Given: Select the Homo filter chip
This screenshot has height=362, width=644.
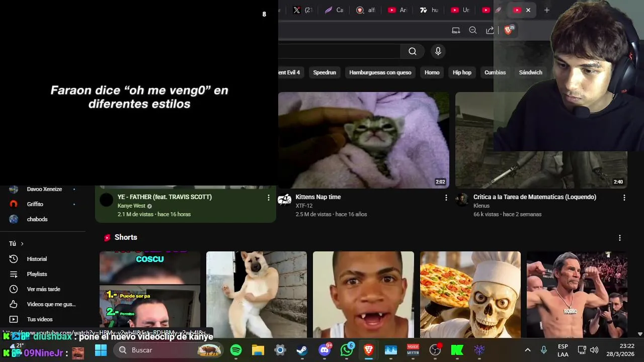Looking at the screenshot, I should pyautogui.click(x=432, y=72).
